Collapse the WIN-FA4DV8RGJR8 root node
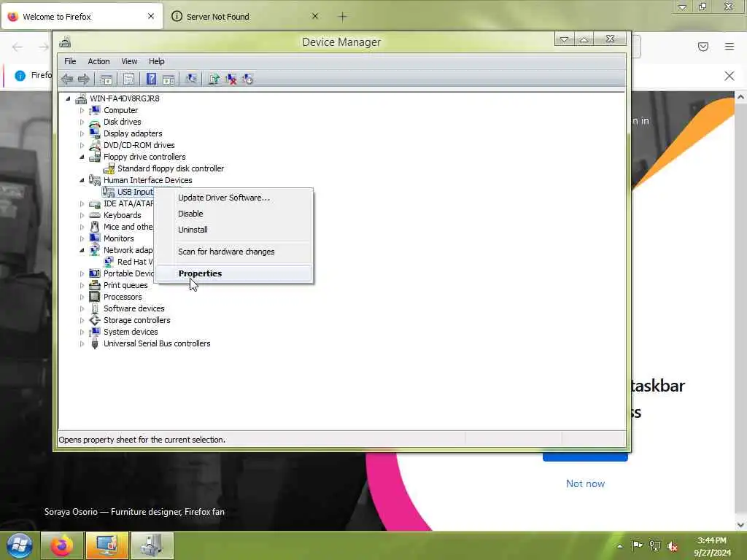 tap(68, 98)
